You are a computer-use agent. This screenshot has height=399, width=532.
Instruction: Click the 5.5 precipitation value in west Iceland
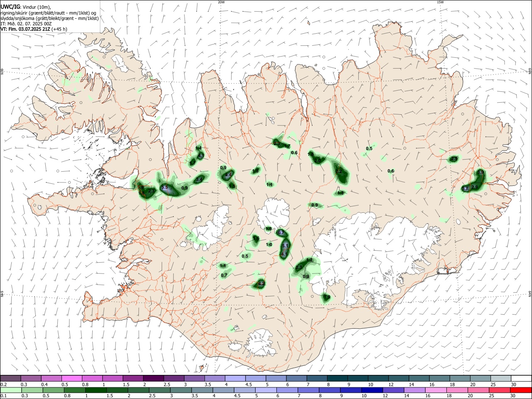tap(165, 187)
